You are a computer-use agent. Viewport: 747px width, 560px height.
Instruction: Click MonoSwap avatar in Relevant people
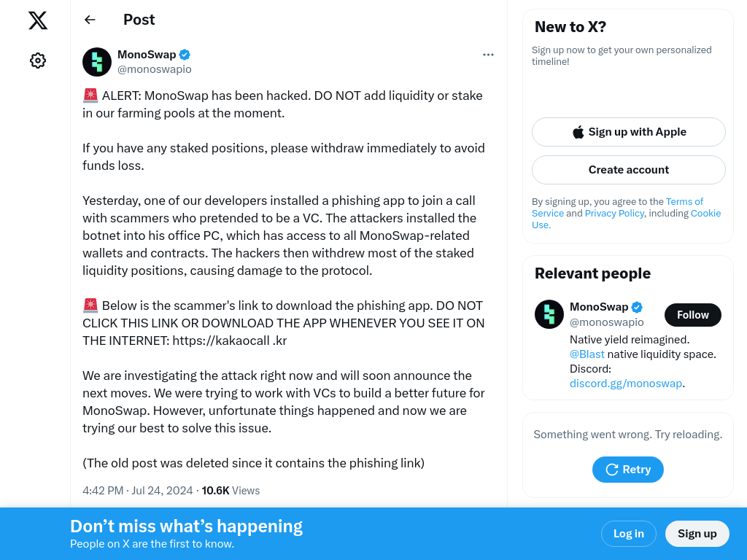coord(549,314)
